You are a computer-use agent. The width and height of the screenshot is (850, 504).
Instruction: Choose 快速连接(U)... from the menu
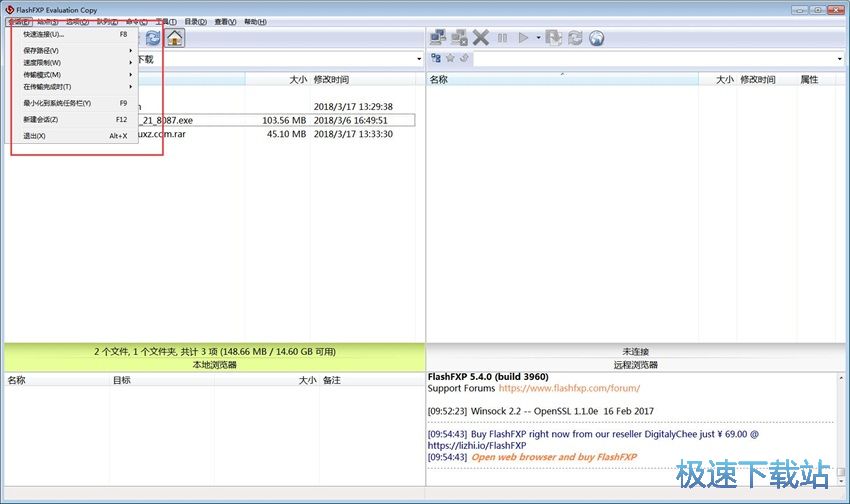pos(72,34)
